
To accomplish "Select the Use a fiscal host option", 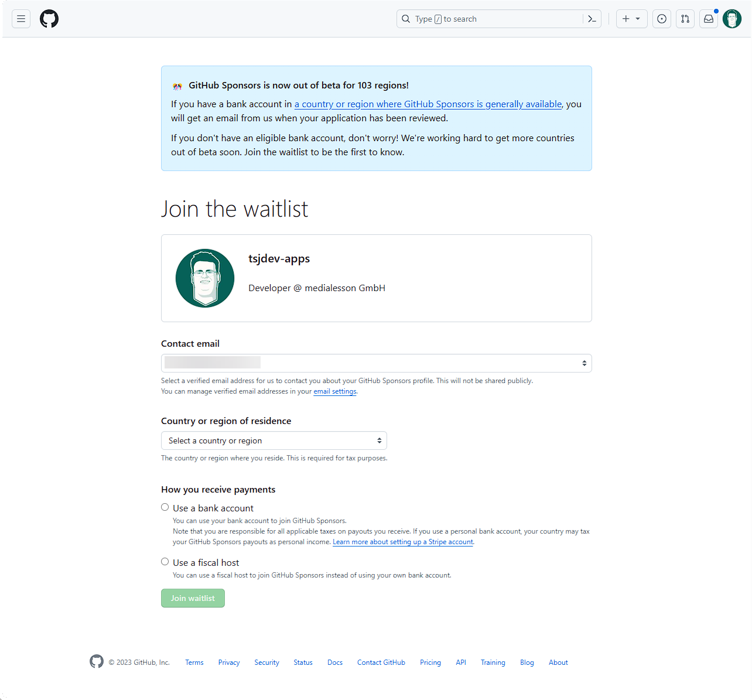I will 165,562.
